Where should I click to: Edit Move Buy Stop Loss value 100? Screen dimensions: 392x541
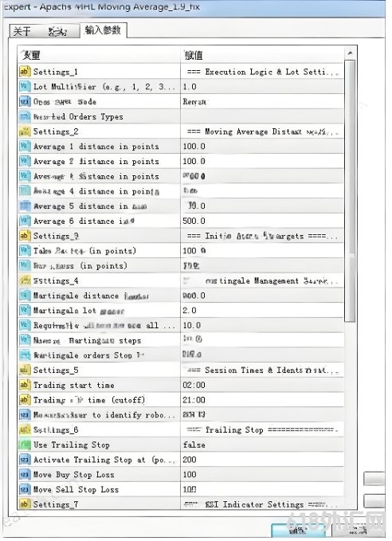point(262,474)
